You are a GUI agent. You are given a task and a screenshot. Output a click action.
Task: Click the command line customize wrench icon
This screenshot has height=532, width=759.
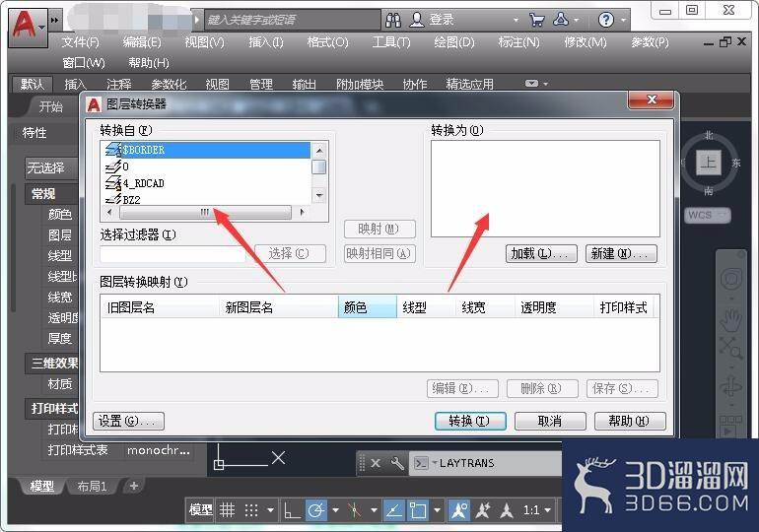[x=397, y=463]
